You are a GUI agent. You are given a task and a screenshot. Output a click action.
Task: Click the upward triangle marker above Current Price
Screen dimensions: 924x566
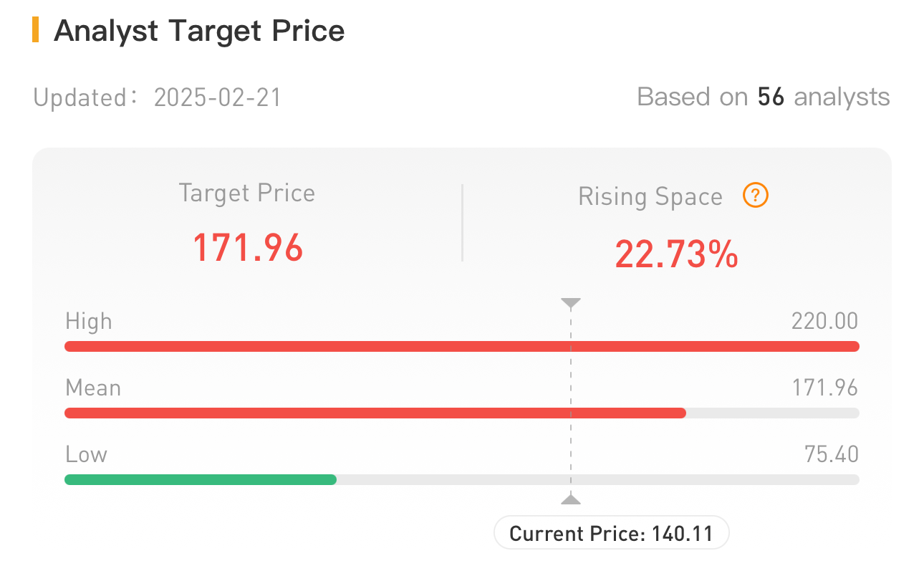[x=570, y=499]
